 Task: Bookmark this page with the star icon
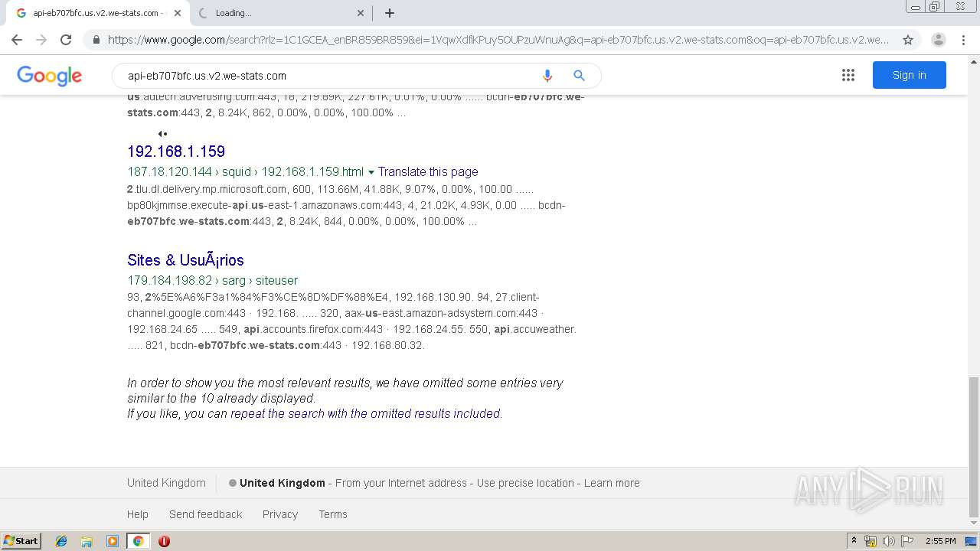pos(908,40)
